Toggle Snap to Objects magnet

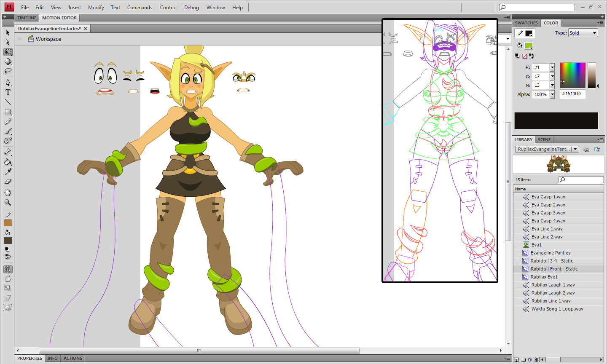[8, 269]
